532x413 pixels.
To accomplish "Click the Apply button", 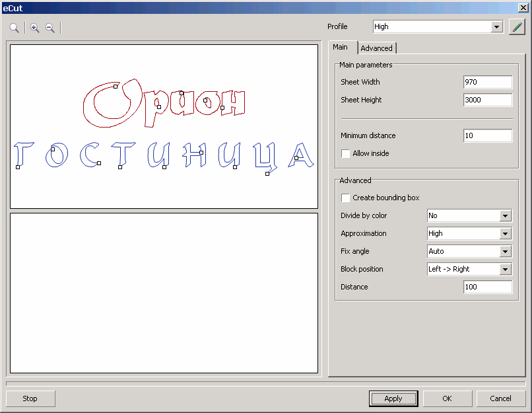I will [x=393, y=398].
